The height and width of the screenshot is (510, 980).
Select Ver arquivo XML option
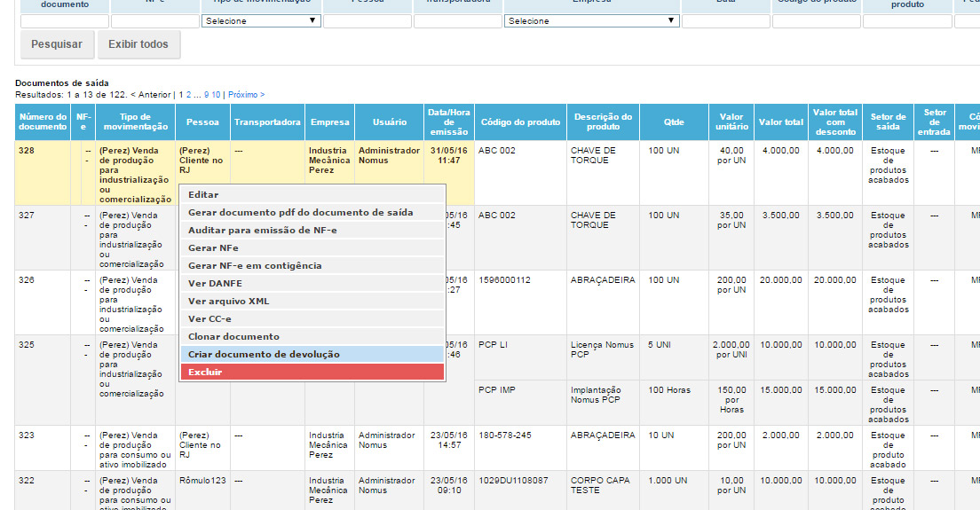[x=228, y=301]
